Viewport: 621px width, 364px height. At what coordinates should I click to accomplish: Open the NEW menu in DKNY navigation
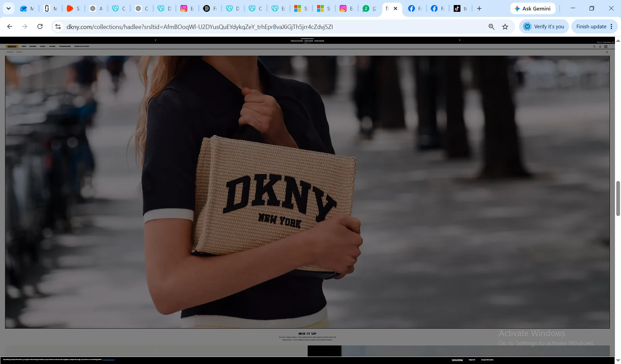point(24,47)
